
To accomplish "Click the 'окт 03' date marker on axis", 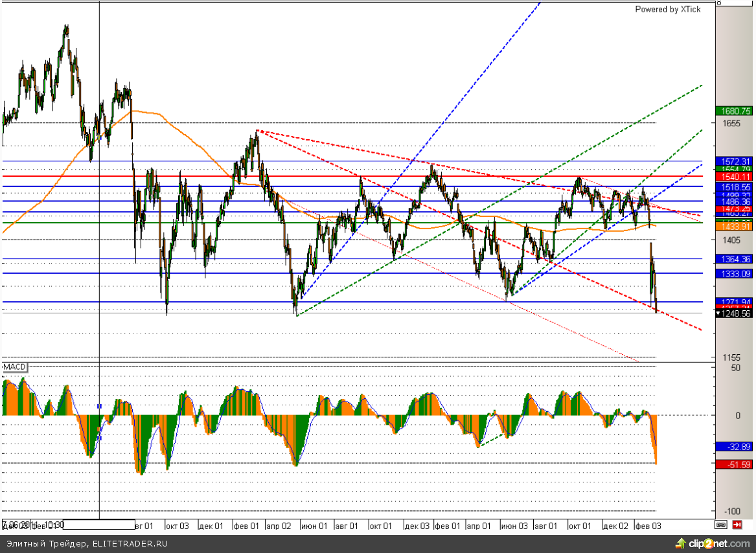I will point(176,526).
